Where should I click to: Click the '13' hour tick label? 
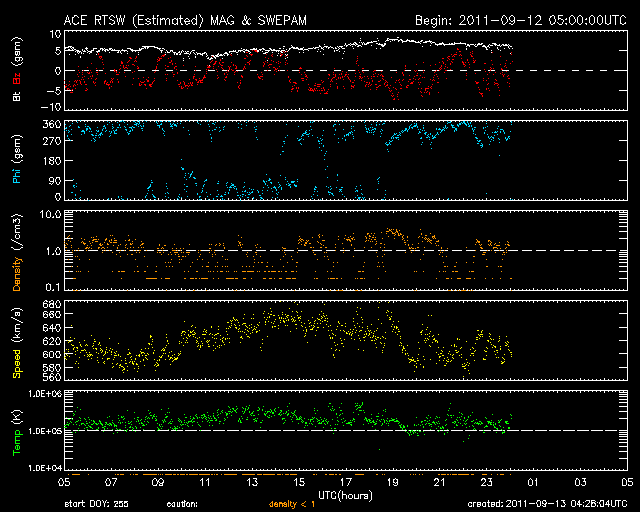[x=252, y=483]
